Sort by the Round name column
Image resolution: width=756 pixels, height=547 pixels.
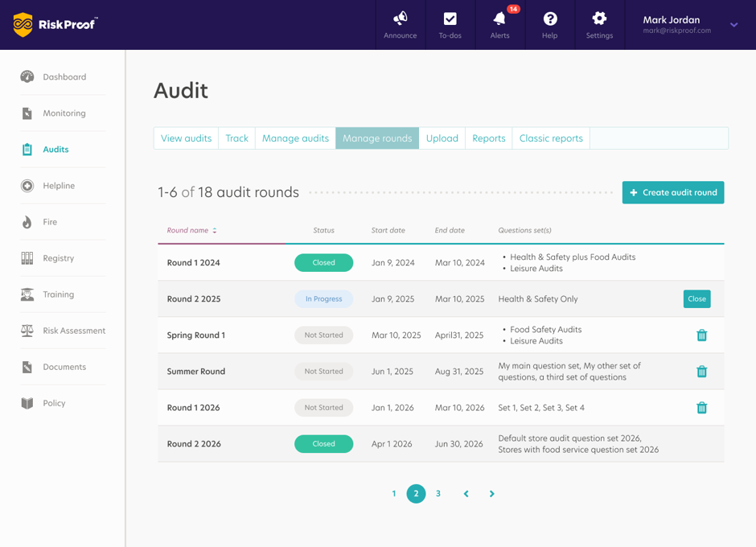pos(191,231)
